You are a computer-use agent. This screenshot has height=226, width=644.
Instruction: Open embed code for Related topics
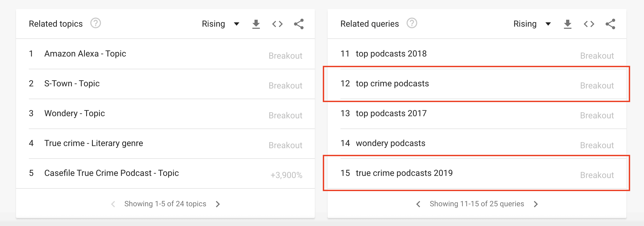[277, 24]
